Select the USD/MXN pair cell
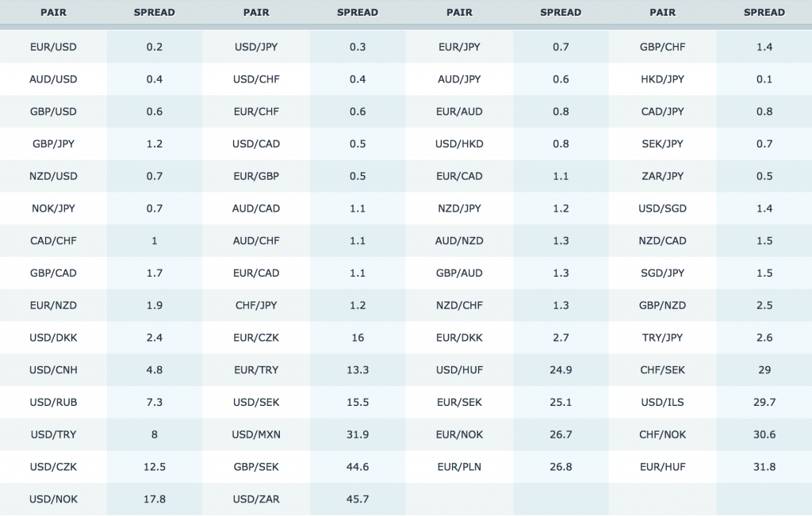This screenshot has width=812, height=516. pos(256,434)
